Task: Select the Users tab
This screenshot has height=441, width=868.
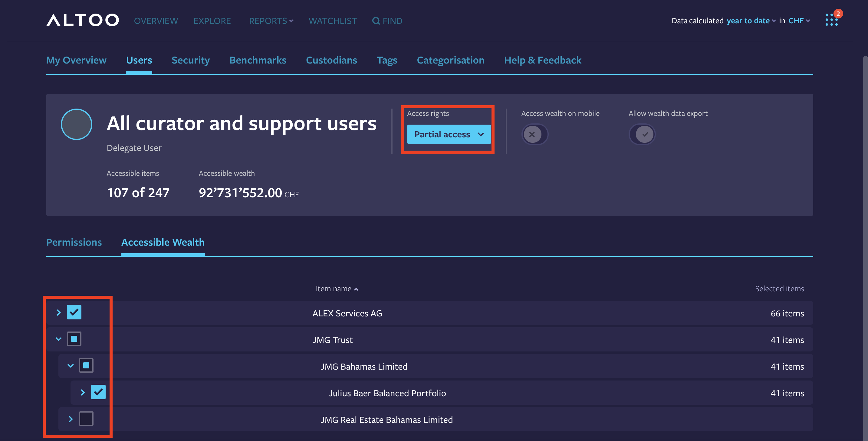Action: (x=139, y=60)
